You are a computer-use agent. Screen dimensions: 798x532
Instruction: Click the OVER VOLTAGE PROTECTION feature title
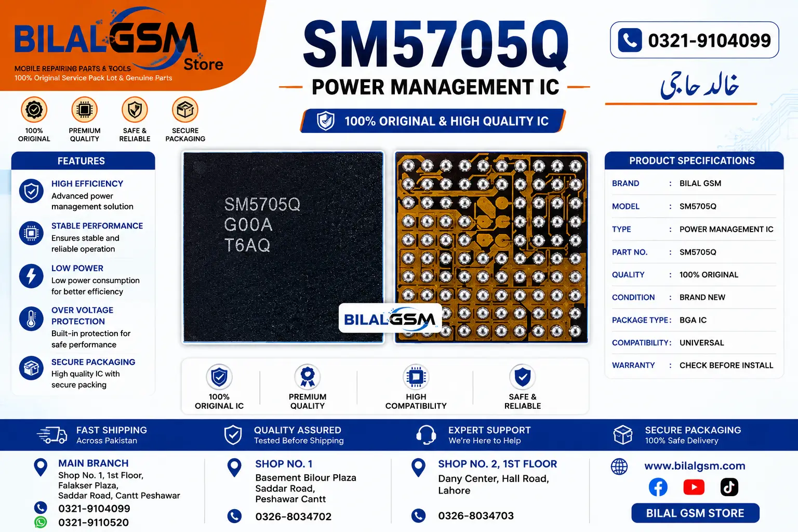pos(82,316)
